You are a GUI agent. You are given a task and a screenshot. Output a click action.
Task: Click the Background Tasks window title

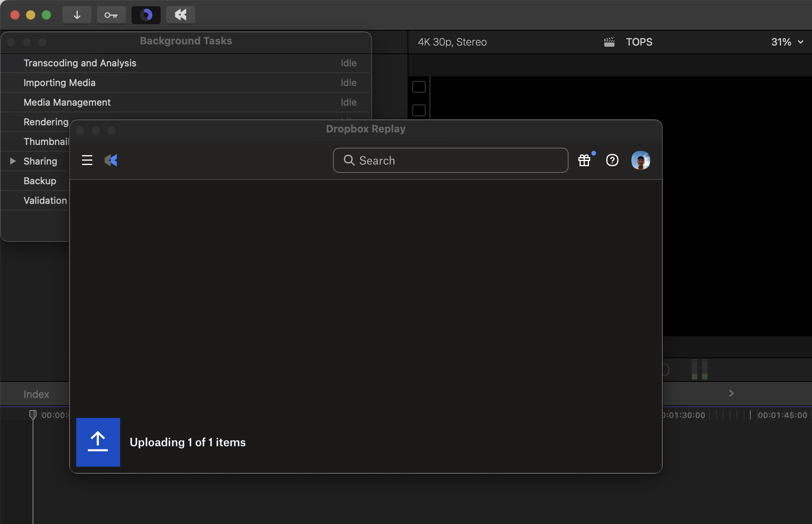tap(186, 41)
